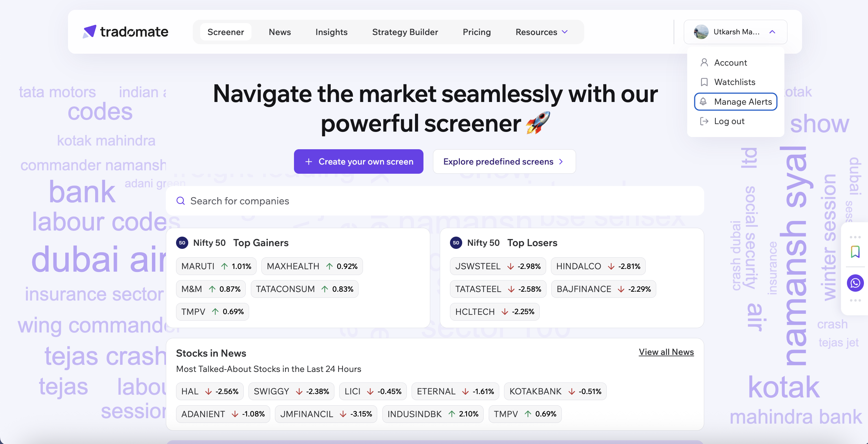
Task: Open View all News link
Action: 666,352
